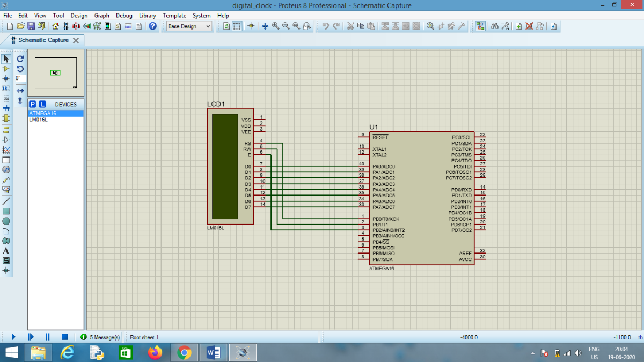644x362 pixels.
Task: Select the 2D Graphics Line tool
Action: click(6, 201)
